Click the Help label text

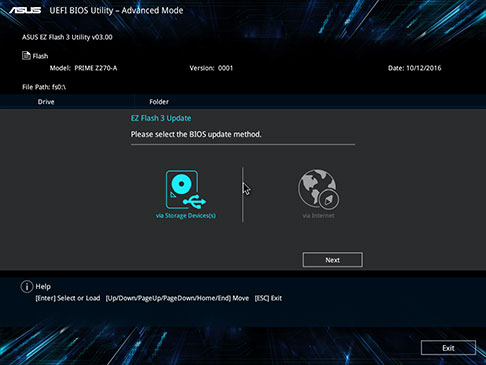[x=43, y=286]
